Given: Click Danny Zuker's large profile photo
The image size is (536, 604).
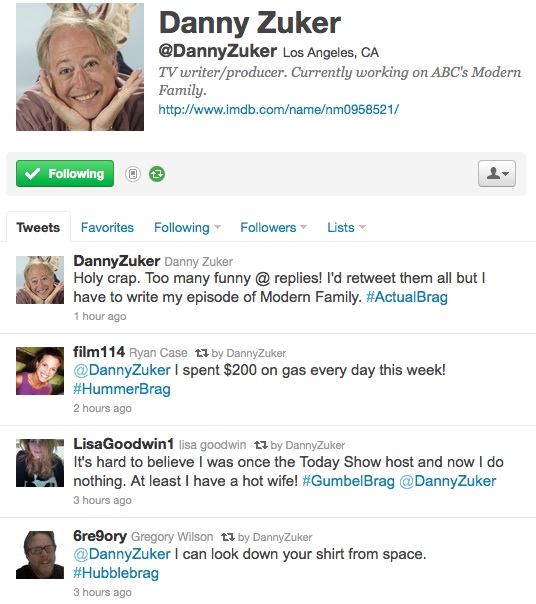Looking at the screenshot, I should 80,67.
